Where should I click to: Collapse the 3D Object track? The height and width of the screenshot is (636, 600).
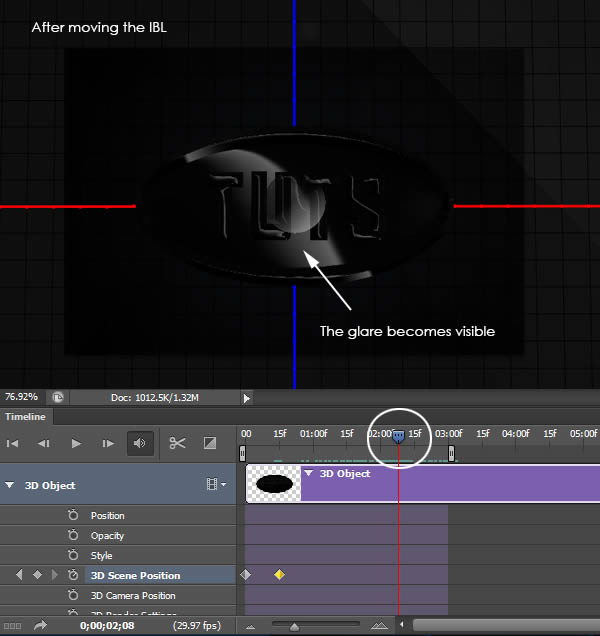click(9, 485)
